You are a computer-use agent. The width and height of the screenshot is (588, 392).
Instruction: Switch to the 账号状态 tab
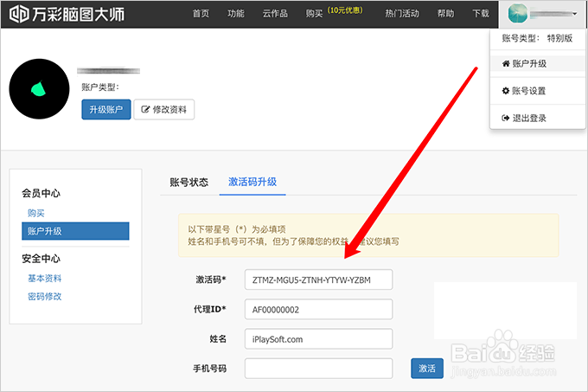click(x=189, y=183)
